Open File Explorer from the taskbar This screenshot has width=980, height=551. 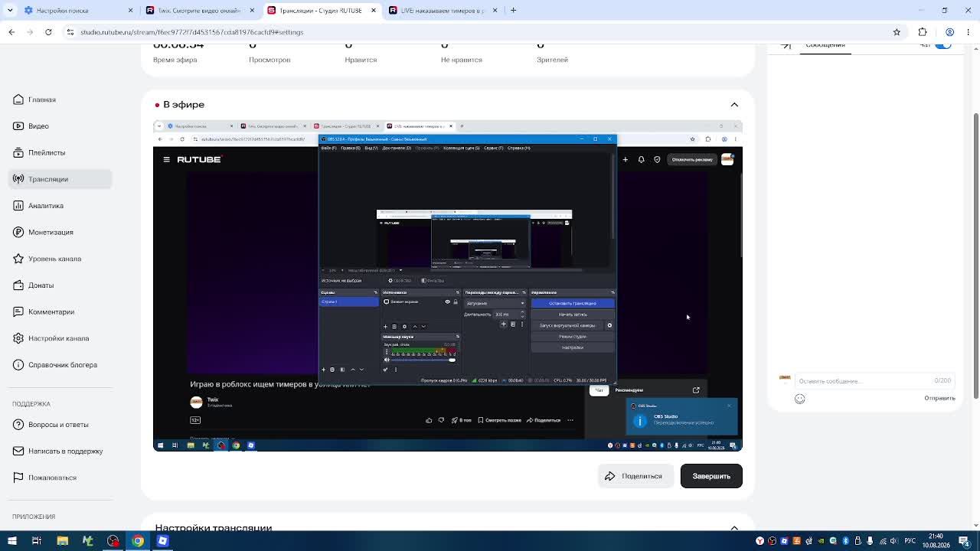[x=63, y=541]
